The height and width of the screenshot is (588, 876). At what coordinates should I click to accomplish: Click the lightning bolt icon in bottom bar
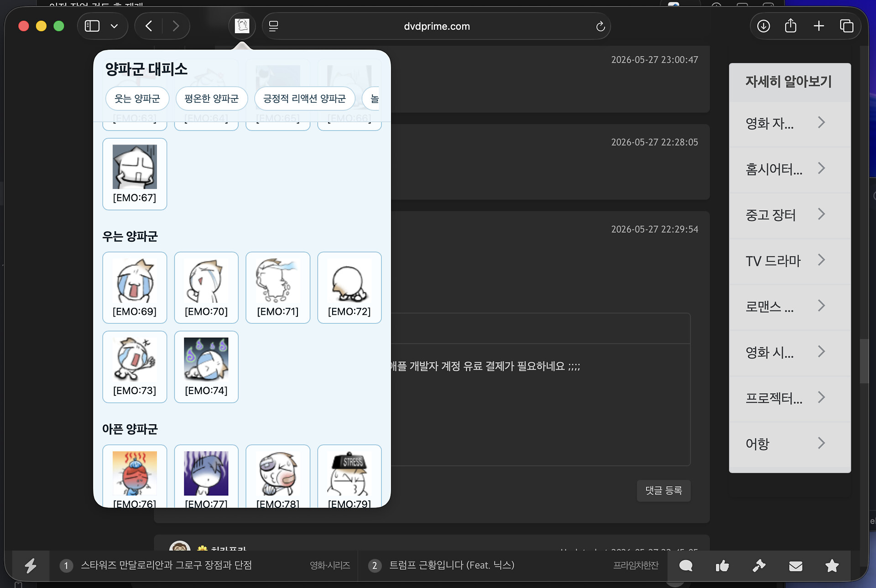point(31,566)
